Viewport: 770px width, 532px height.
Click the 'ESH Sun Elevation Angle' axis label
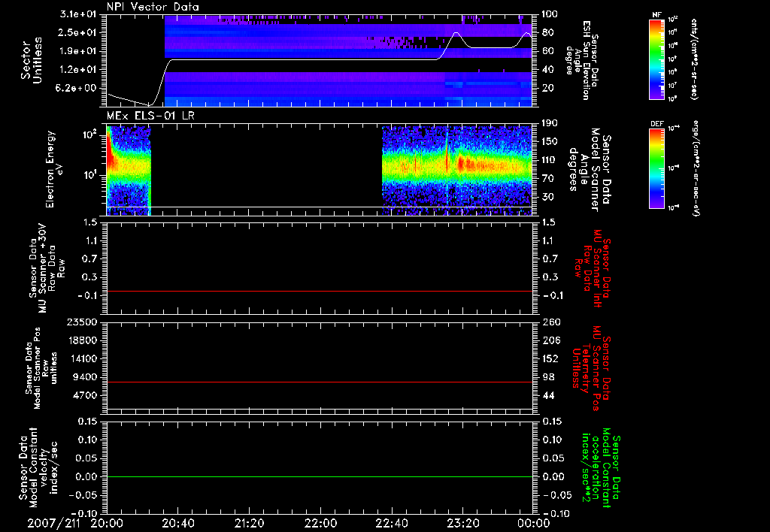pos(583,60)
